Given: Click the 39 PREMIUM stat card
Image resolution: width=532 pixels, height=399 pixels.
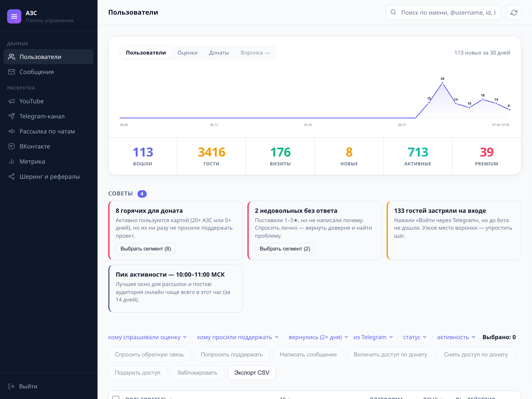Looking at the screenshot, I should point(487,156).
